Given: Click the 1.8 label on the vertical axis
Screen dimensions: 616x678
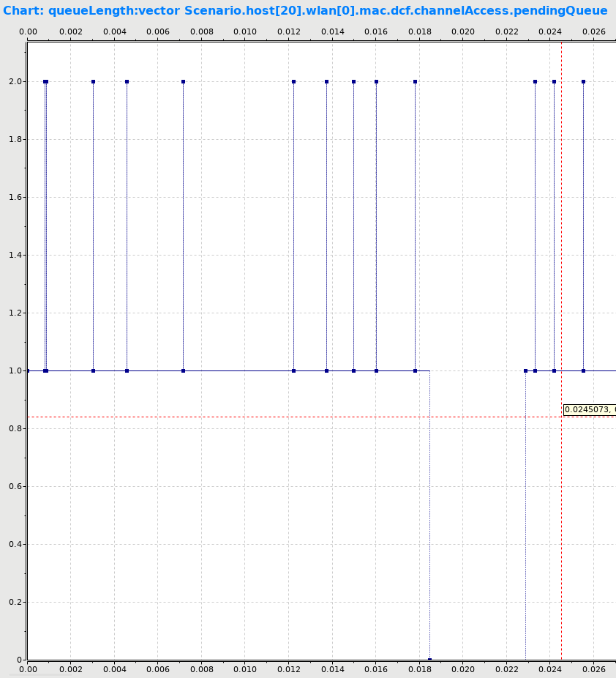Looking at the screenshot, I should click(x=14, y=140).
